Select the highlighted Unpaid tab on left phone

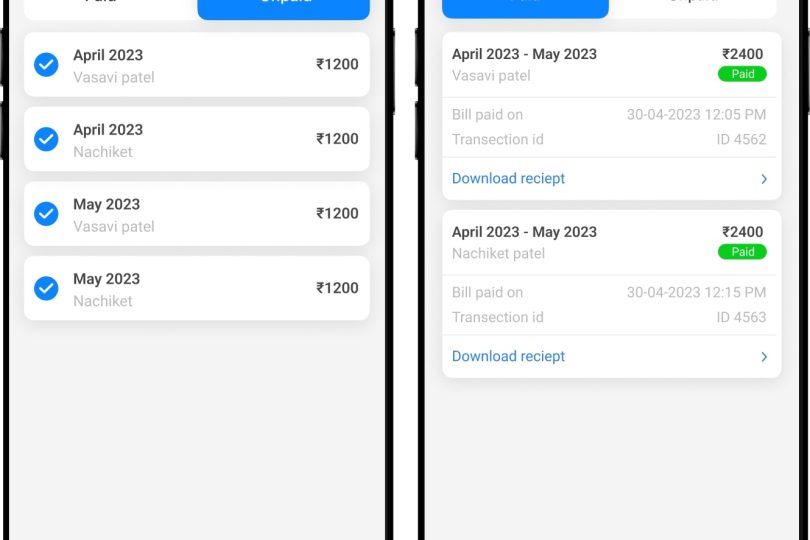pos(284,8)
